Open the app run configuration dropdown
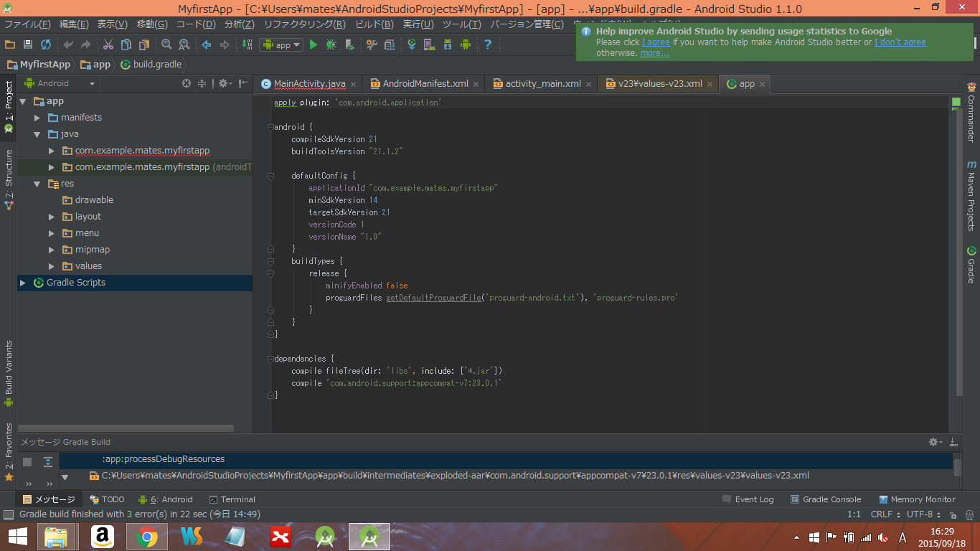This screenshot has width=980, height=551. [281, 44]
